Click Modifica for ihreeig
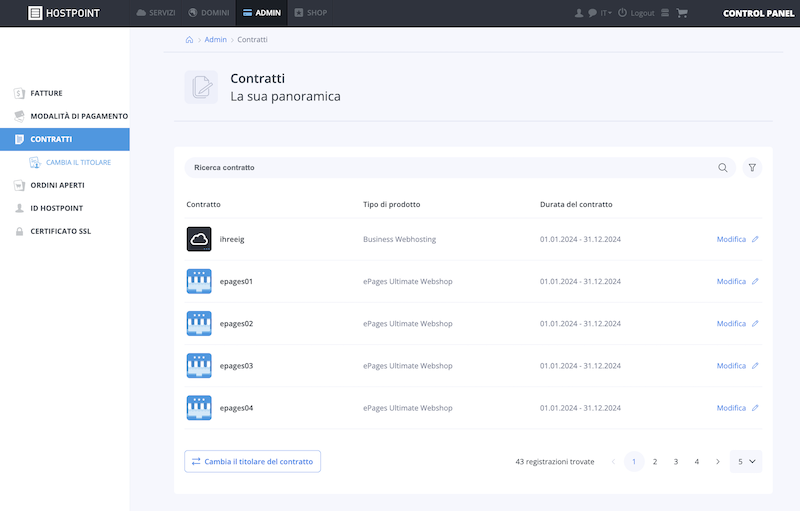Image resolution: width=800 pixels, height=511 pixels. (x=737, y=239)
